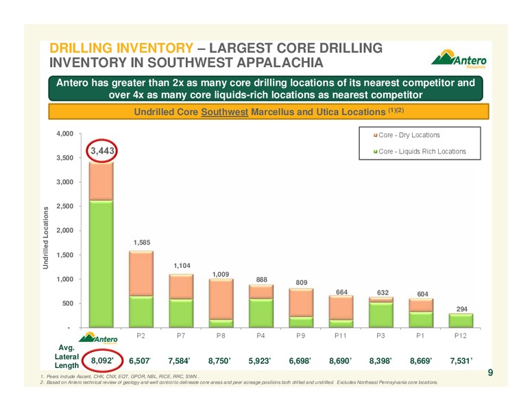
Task: Select the P4 axis label
Action: 261,336
